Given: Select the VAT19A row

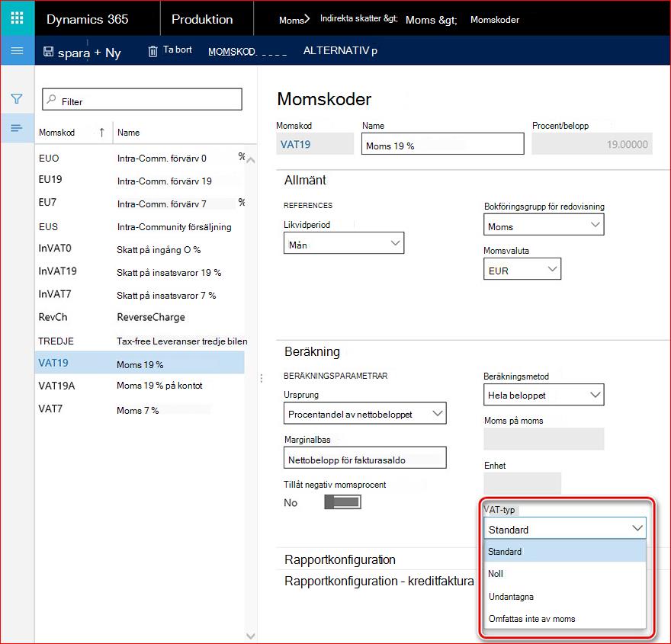Looking at the screenshot, I should pos(140,386).
